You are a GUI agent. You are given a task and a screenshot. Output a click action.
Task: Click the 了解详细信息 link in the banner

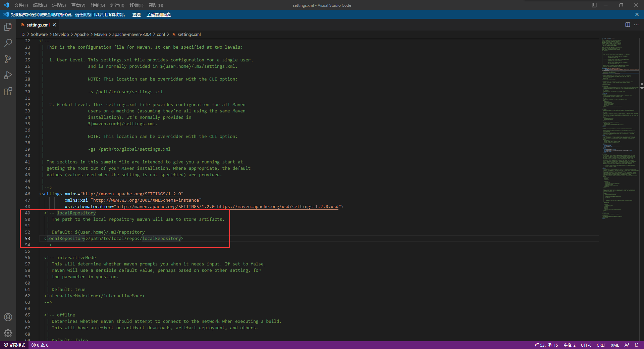(x=158, y=15)
